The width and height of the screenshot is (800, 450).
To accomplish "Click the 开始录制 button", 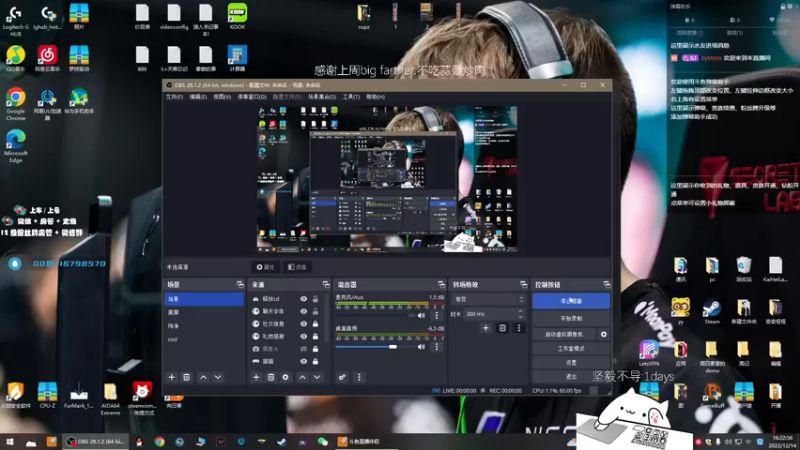I will [571, 318].
